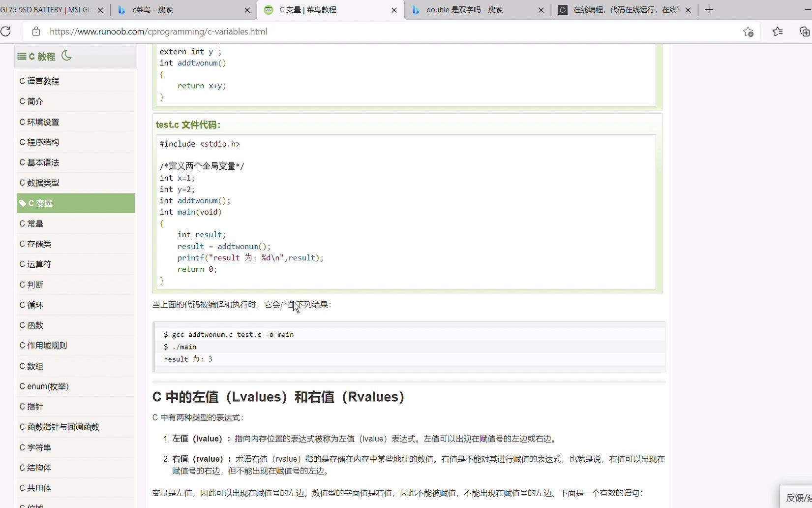Screen dimensions: 812x508
Task: Open the C 运算符 sidebar link
Action: coord(76,264)
